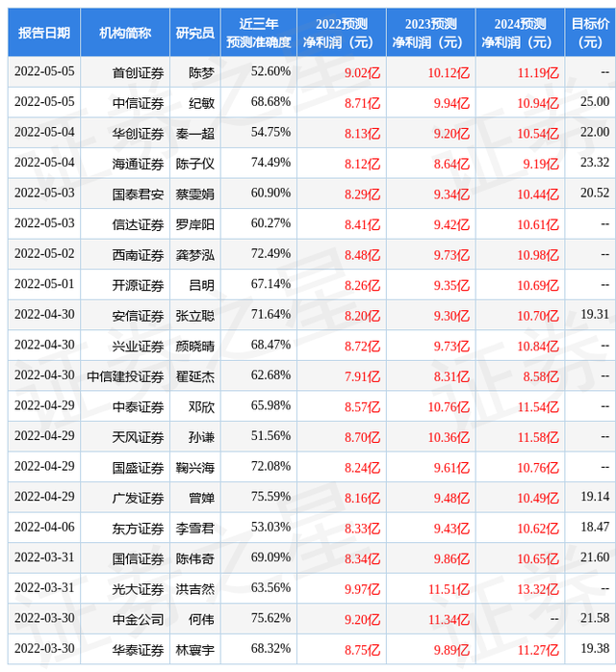Click the 23.32 target price
The height and width of the screenshot is (672, 616).
595,163
